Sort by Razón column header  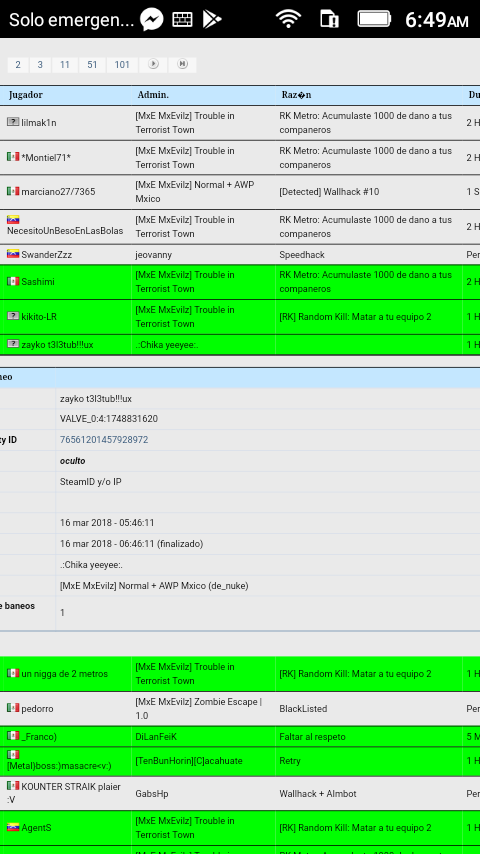pos(296,95)
